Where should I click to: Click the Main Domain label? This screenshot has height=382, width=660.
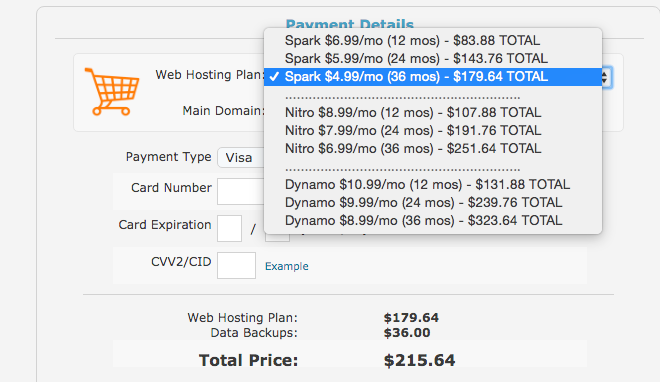click(223, 111)
